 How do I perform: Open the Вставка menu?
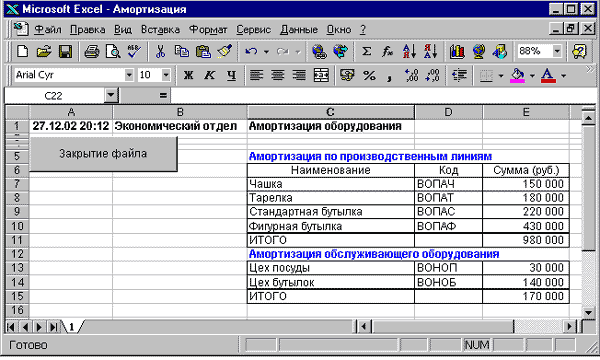pyautogui.click(x=160, y=29)
